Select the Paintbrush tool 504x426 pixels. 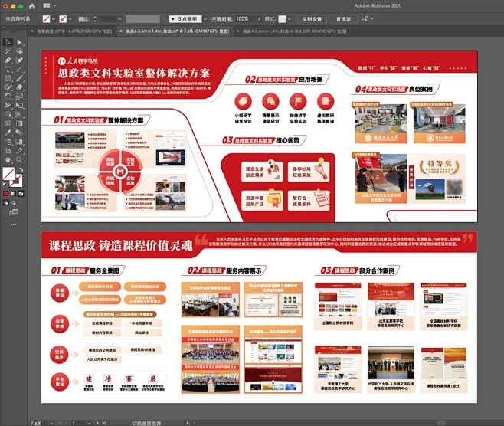(x=8, y=87)
